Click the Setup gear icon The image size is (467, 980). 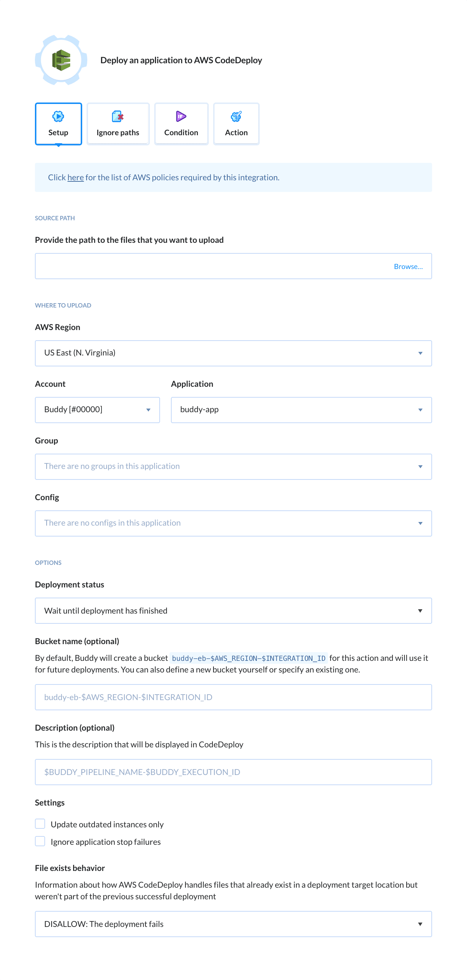click(x=58, y=116)
